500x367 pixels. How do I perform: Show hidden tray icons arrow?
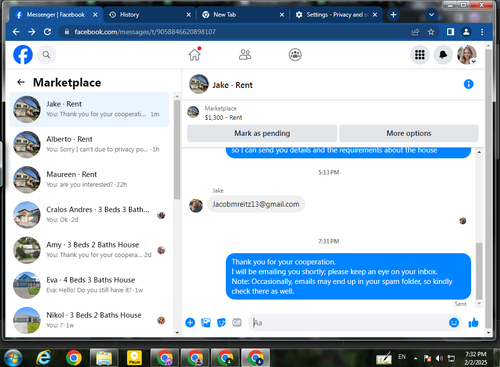point(415,358)
